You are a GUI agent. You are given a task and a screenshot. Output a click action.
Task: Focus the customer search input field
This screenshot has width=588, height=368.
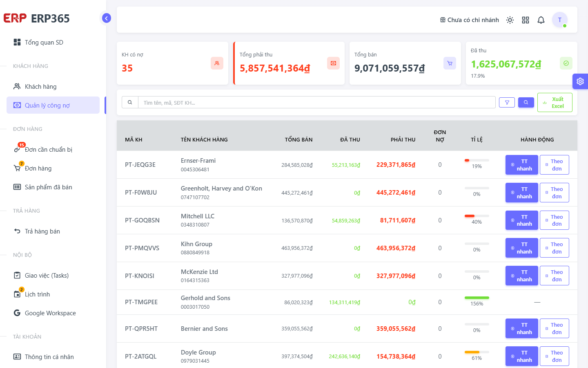317,102
